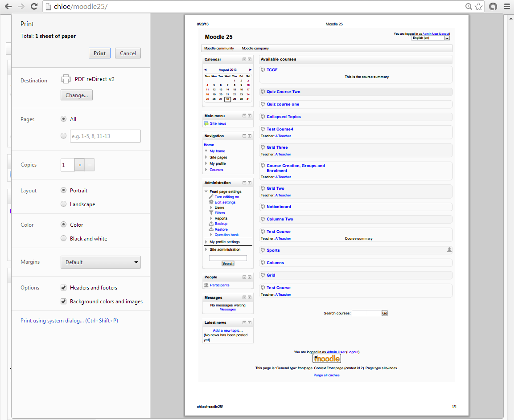514x420 pixels.
Task: Decrease copies with minus button
Action: click(90, 165)
